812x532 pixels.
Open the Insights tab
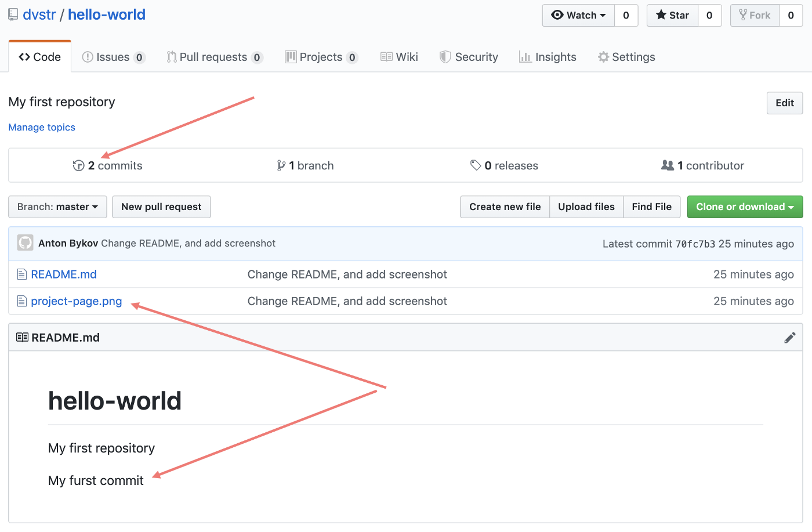click(x=548, y=57)
